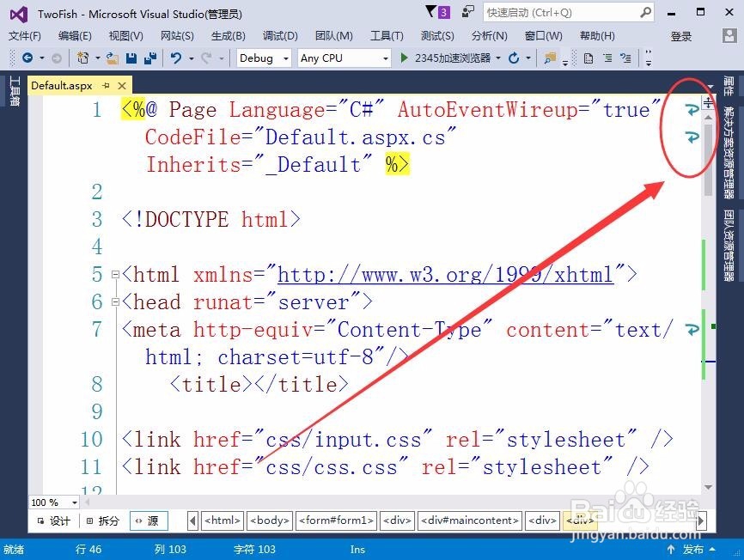This screenshot has width=744, height=560.
Task: Switch to the 拆分 view tab
Action: tap(102, 521)
